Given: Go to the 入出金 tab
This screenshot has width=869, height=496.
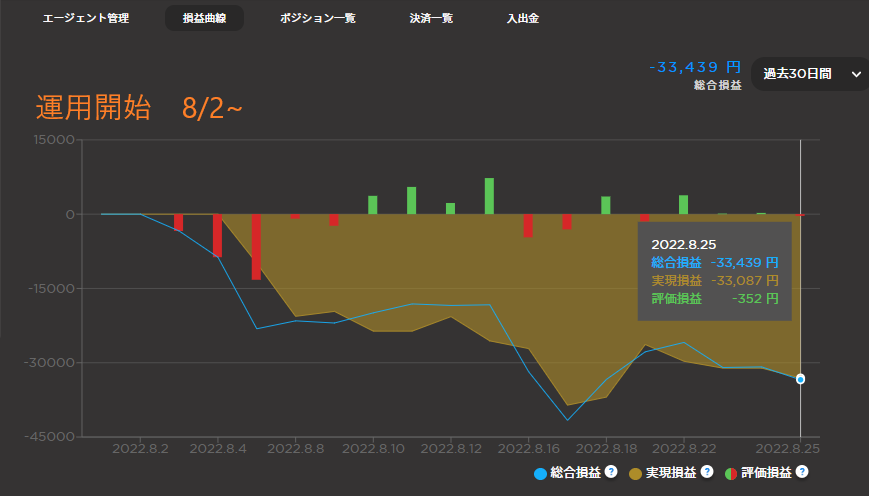Looking at the screenshot, I should point(523,18).
